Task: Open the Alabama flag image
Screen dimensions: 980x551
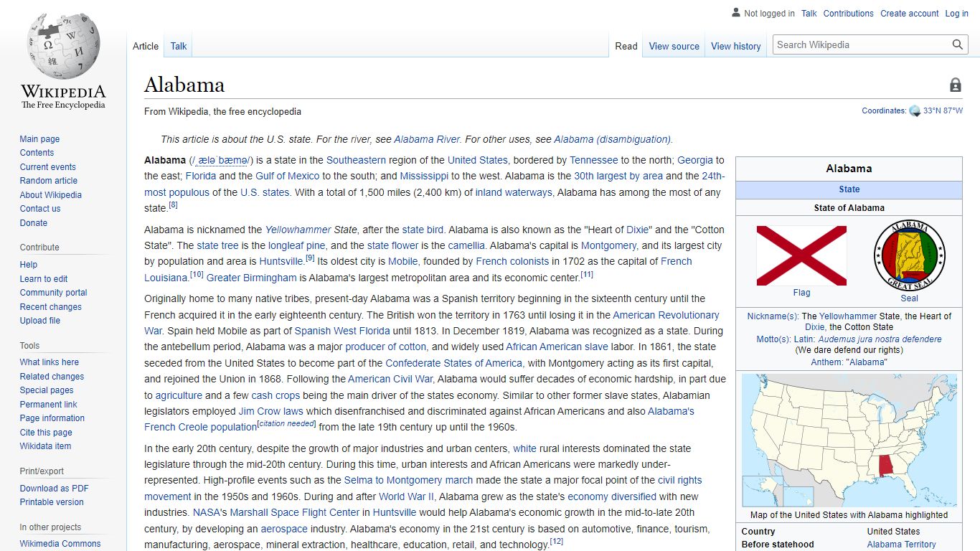Action: click(x=801, y=255)
